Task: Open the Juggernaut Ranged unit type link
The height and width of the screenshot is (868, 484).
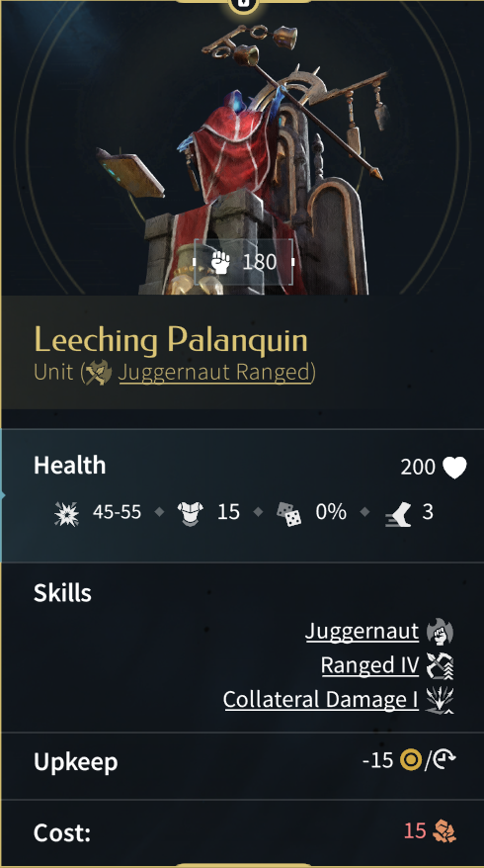Action: click(215, 373)
